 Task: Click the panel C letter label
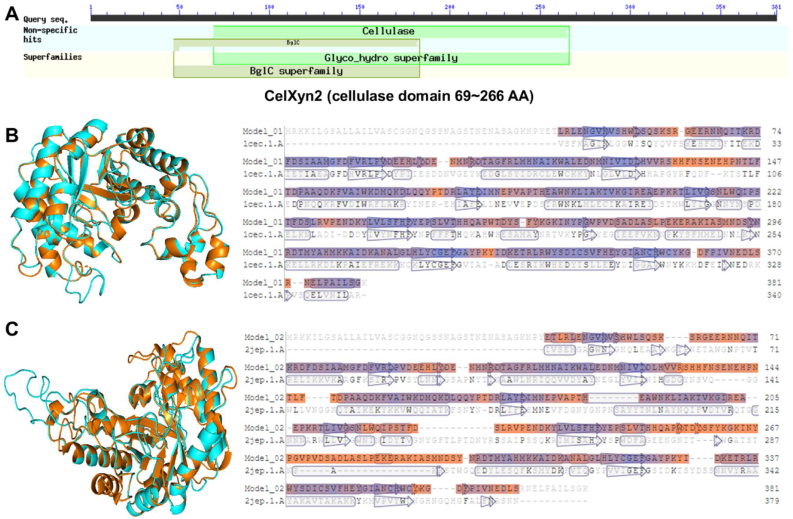click(10, 328)
